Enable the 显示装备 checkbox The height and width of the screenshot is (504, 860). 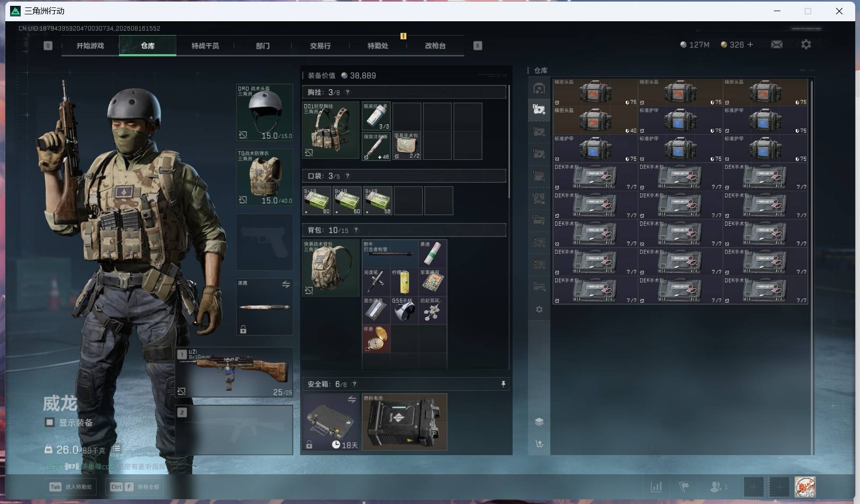pos(49,422)
